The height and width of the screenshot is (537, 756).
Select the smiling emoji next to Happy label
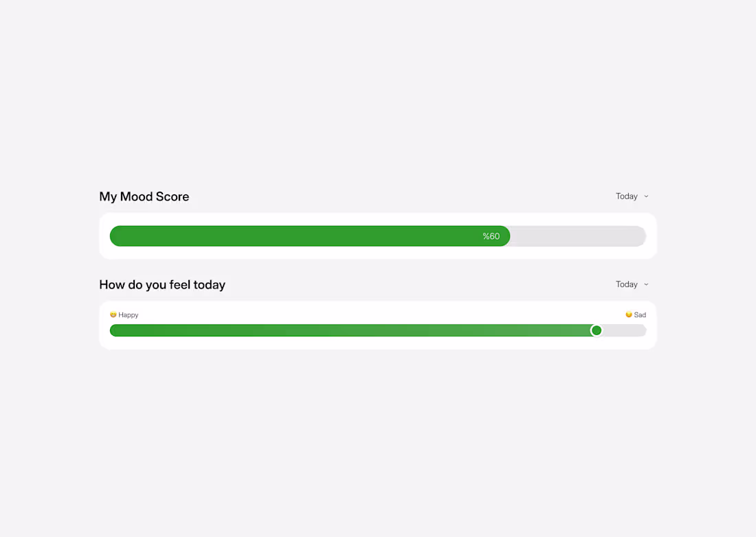coord(113,315)
